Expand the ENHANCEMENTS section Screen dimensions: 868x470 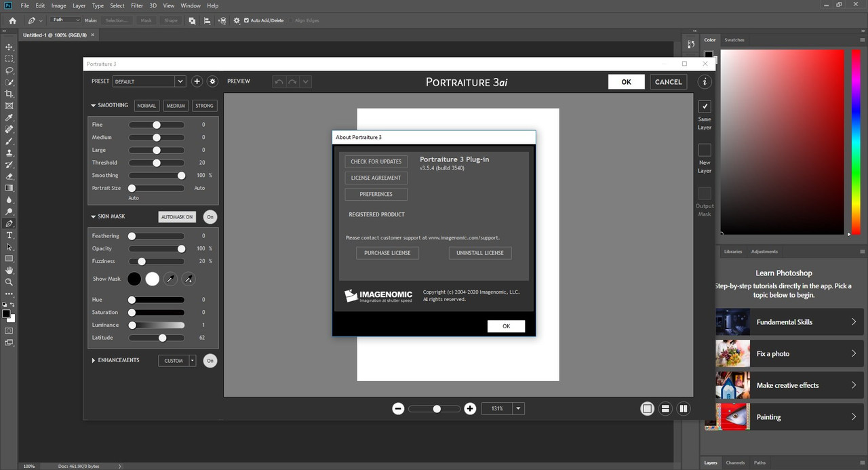[93, 361]
